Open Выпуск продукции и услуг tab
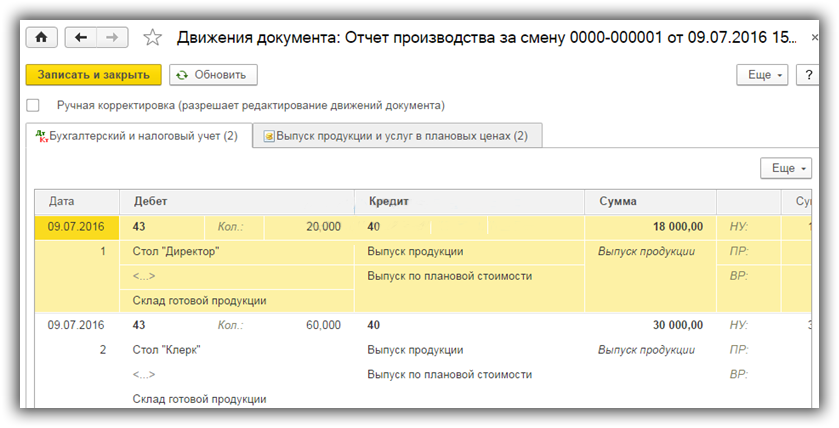 pos(395,136)
